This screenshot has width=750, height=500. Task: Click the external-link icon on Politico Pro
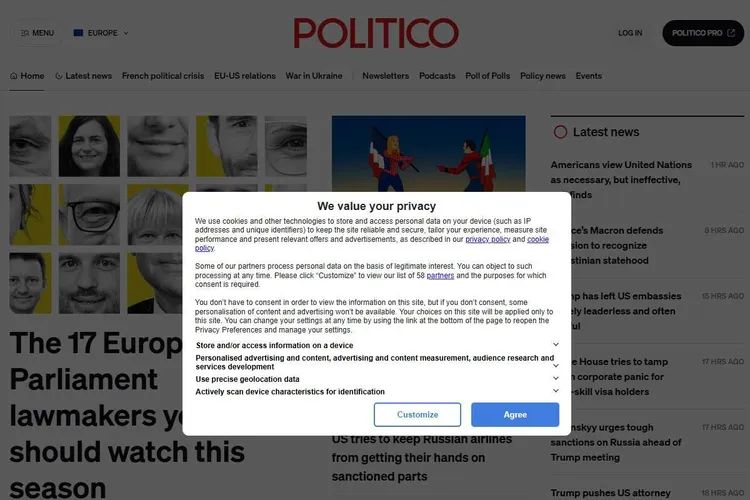pos(731,33)
